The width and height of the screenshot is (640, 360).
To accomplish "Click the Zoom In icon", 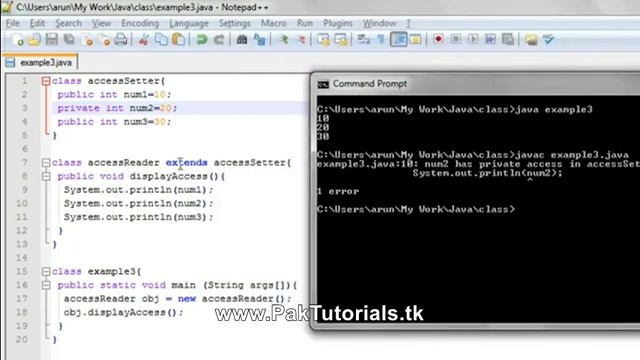I will 284,40.
